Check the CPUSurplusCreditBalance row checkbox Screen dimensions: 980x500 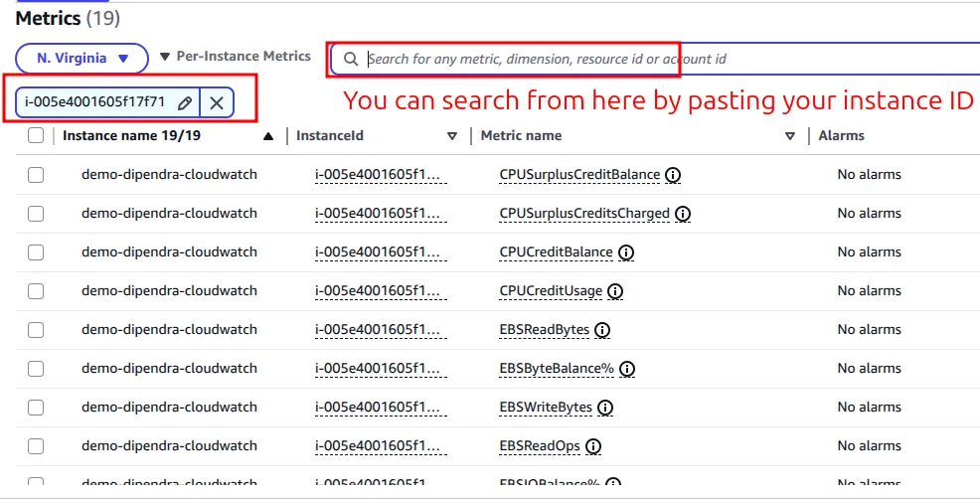(36, 175)
